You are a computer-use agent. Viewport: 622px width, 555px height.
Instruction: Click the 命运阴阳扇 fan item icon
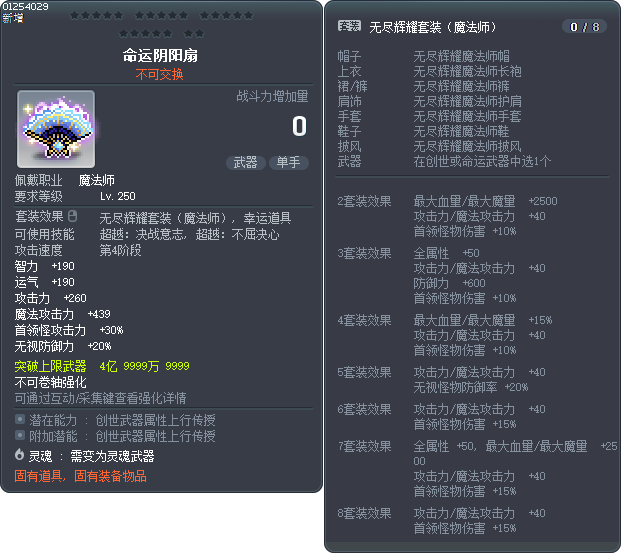[x=56, y=129]
